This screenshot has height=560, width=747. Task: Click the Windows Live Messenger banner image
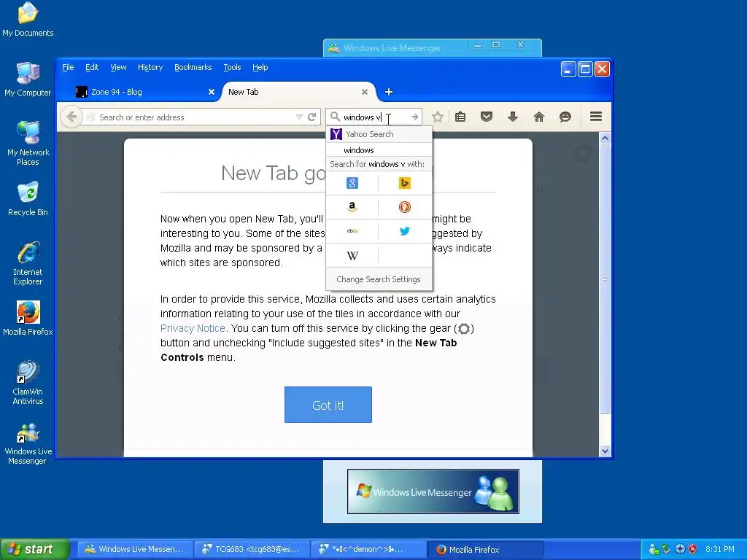tap(433, 491)
